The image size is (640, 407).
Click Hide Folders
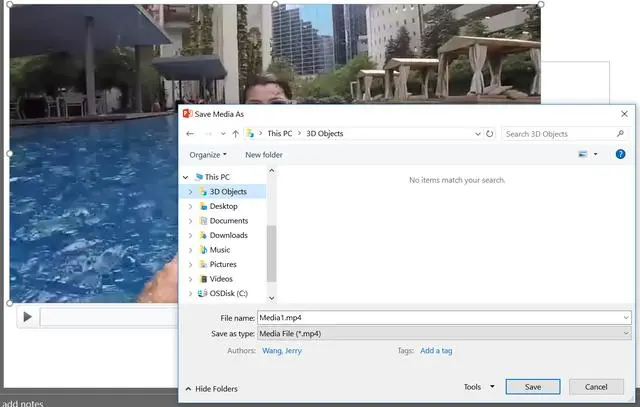tap(211, 389)
